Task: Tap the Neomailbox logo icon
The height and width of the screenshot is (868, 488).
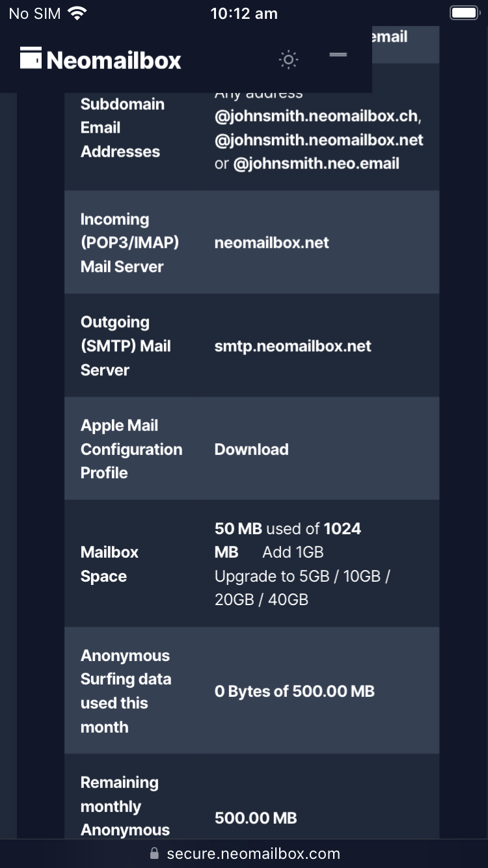Action: pos(31,57)
